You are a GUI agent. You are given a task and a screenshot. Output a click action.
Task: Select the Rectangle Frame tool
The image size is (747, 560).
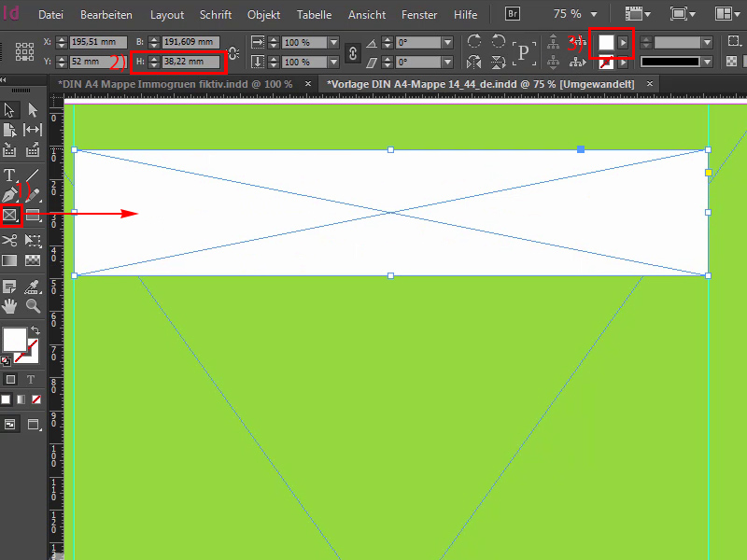[x=10, y=215]
